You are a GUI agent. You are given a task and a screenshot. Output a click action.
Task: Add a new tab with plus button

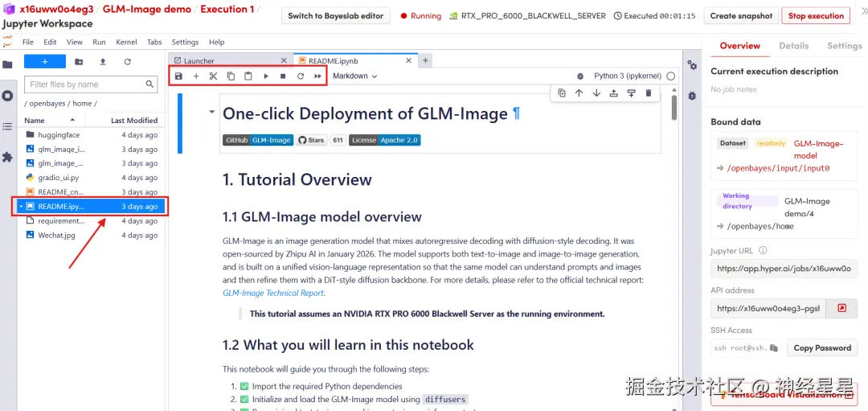coord(425,60)
